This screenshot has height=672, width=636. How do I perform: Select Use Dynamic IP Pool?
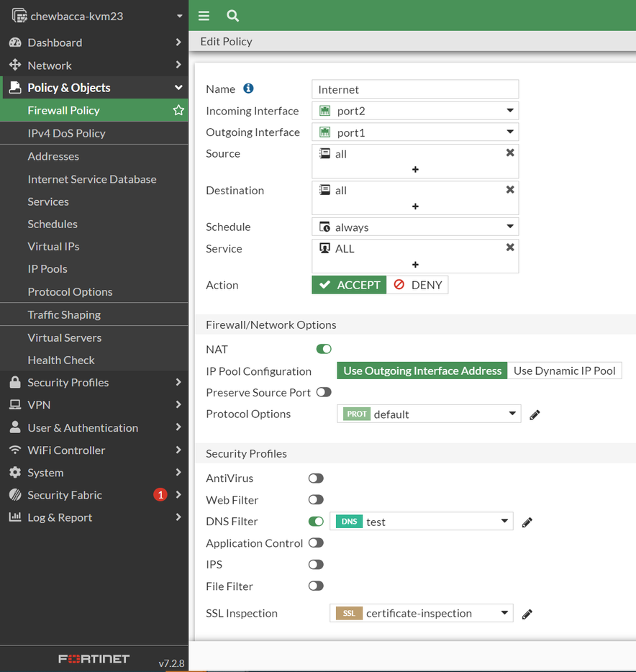click(x=565, y=371)
